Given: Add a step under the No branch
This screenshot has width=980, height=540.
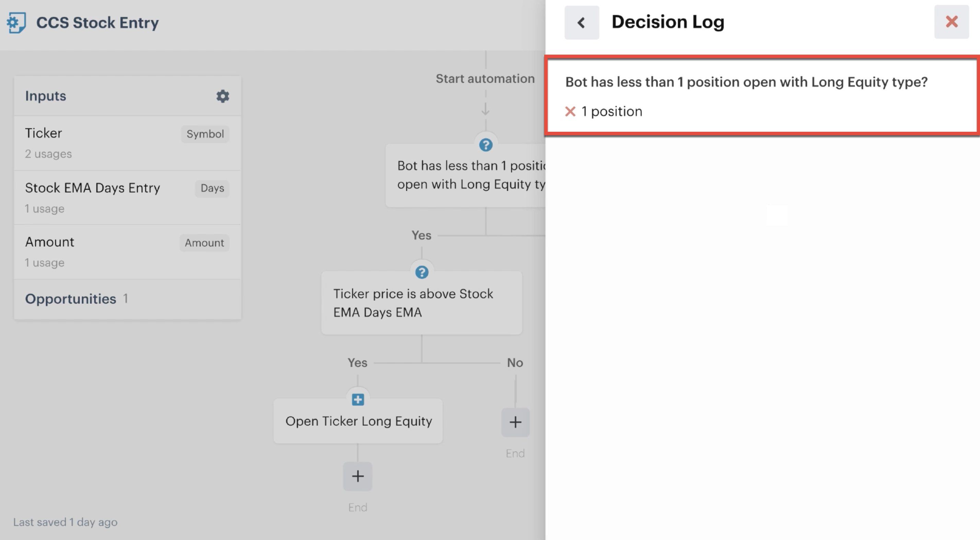Looking at the screenshot, I should click(515, 422).
